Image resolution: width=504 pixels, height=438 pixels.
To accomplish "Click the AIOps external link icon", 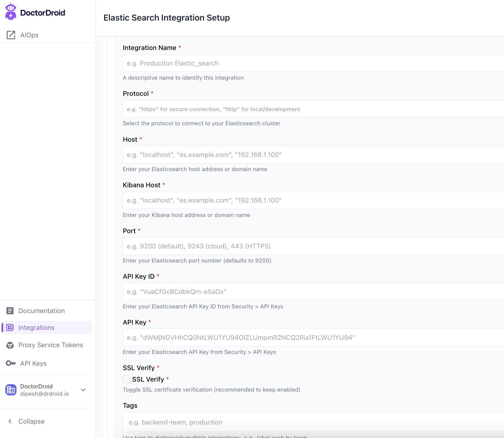I will click(x=11, y=35).
